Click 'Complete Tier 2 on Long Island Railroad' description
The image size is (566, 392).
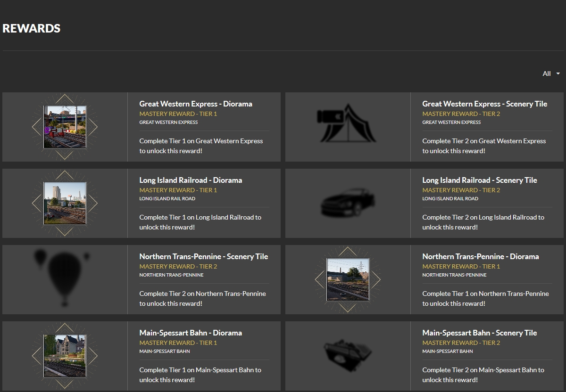[483, 222]
